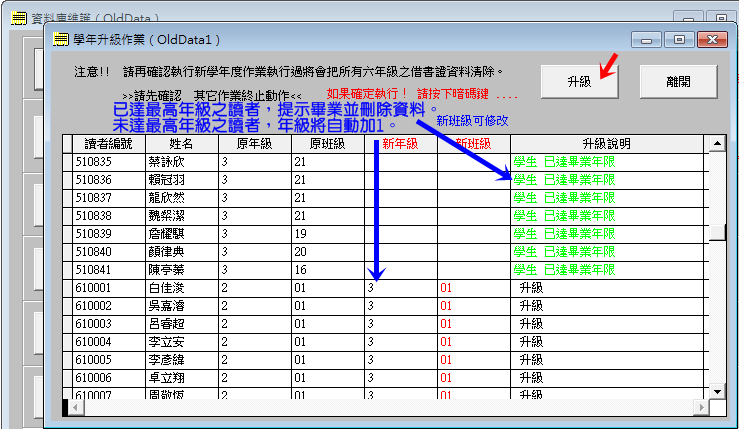Click the 離開 button
The width and height of the screenshot is (739, 429).
pos(678,82)
